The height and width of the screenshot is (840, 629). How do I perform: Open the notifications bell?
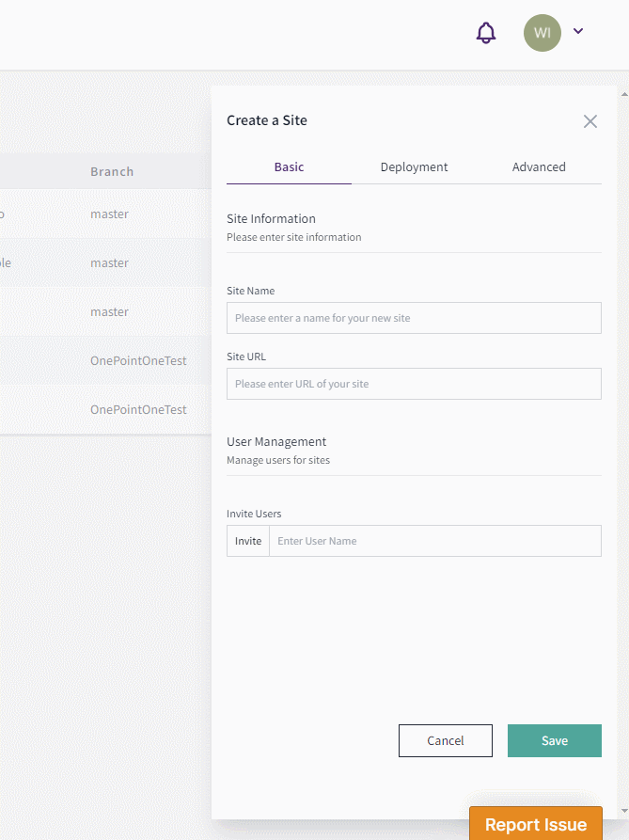click(x=486, y=33)
